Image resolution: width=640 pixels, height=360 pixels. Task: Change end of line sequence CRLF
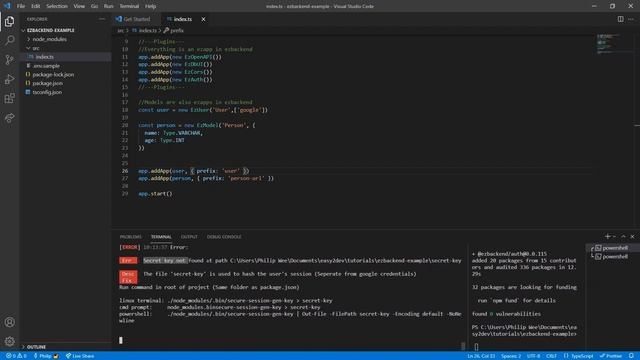point(551,356)
